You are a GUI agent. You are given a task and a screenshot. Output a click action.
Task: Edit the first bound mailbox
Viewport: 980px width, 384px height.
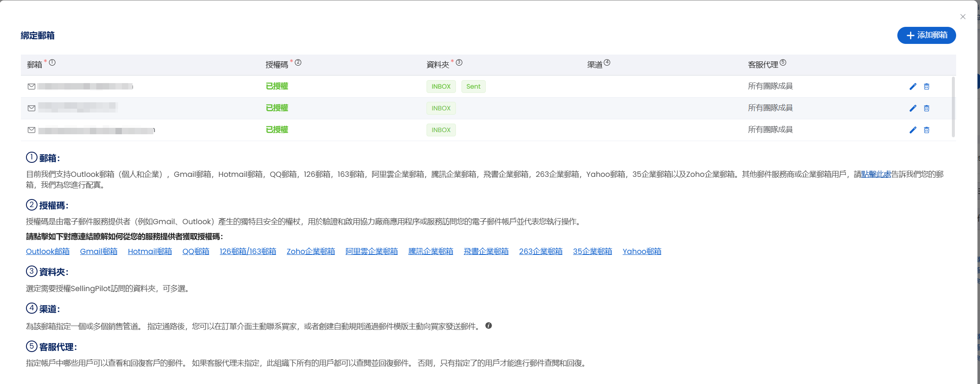point(913,86)
